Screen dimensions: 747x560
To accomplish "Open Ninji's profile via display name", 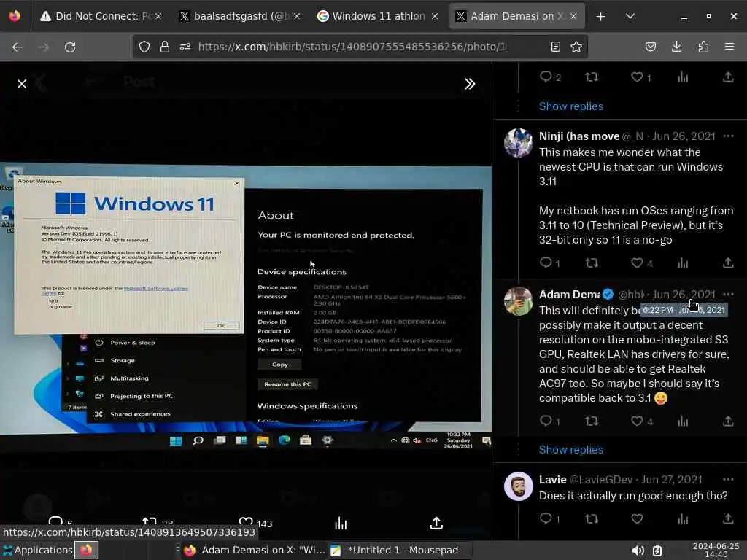I will click(x=578, y=136).
